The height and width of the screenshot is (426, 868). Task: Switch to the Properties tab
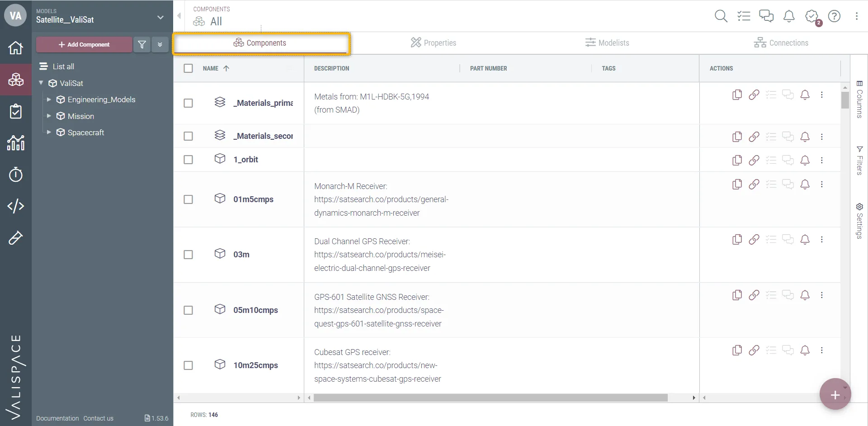tap(434, 43)
